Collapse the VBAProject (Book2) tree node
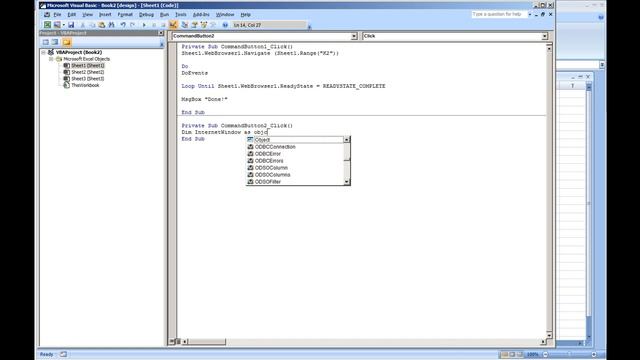This screenshot has height=360, width=640. pyautogui.click(x=43, y=52)
